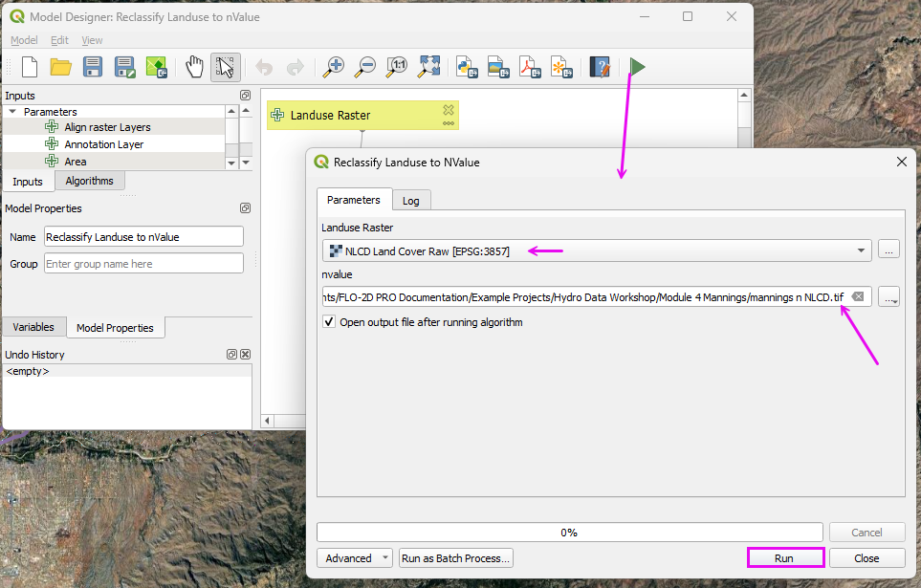Open the Edit menu
Viewport: 921px width, 588px height.
(x=59, y=40)
